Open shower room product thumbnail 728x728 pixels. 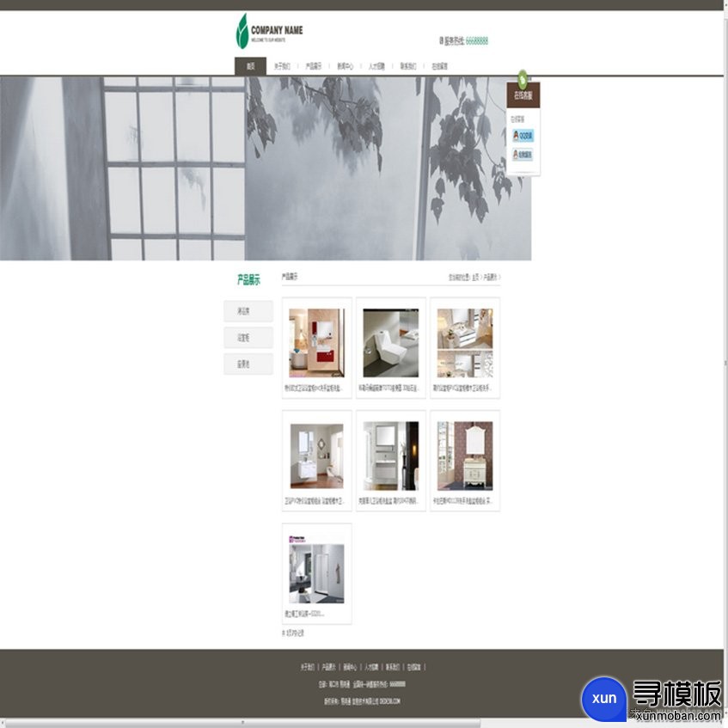[316, 570]
